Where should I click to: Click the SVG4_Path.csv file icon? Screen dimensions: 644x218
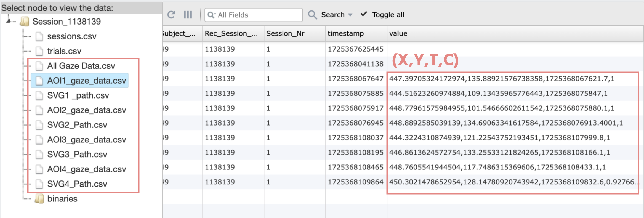39,184
